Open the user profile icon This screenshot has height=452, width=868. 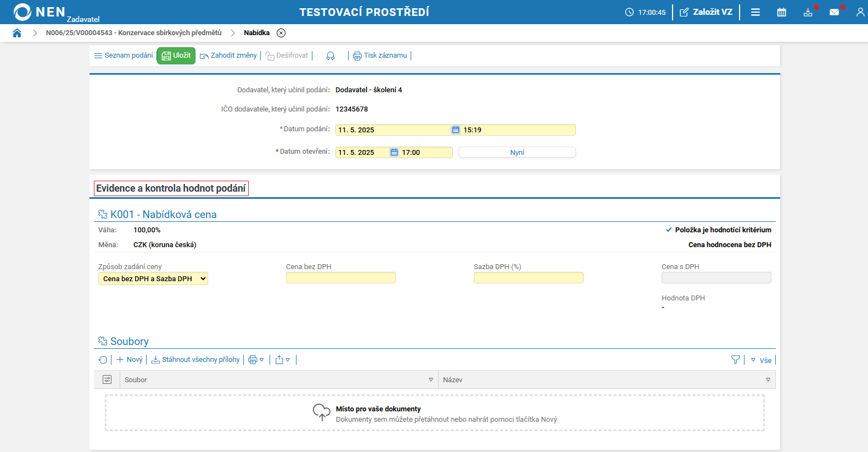coord(860,12)
